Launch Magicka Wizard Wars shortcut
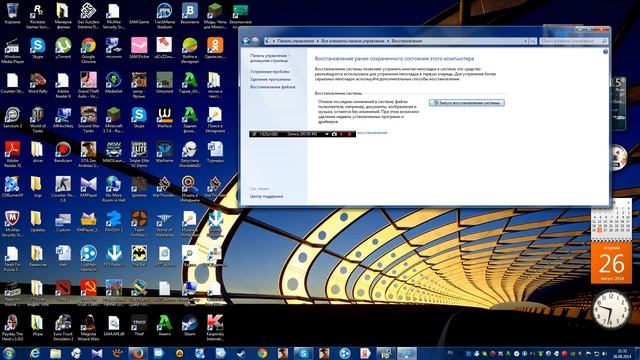Viewport: 640px width, 360px height. tap(88, 328)
